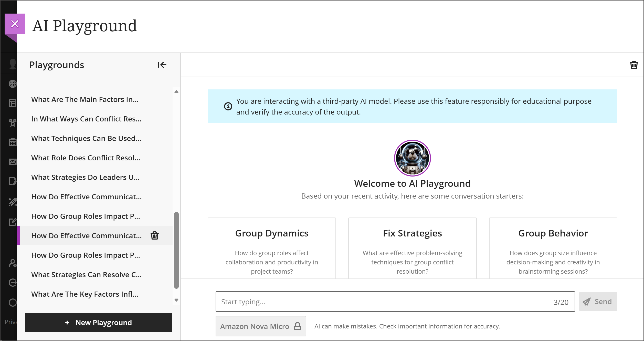Open the Institution Page globe icon
644x341 pixels.
(12, 84)
